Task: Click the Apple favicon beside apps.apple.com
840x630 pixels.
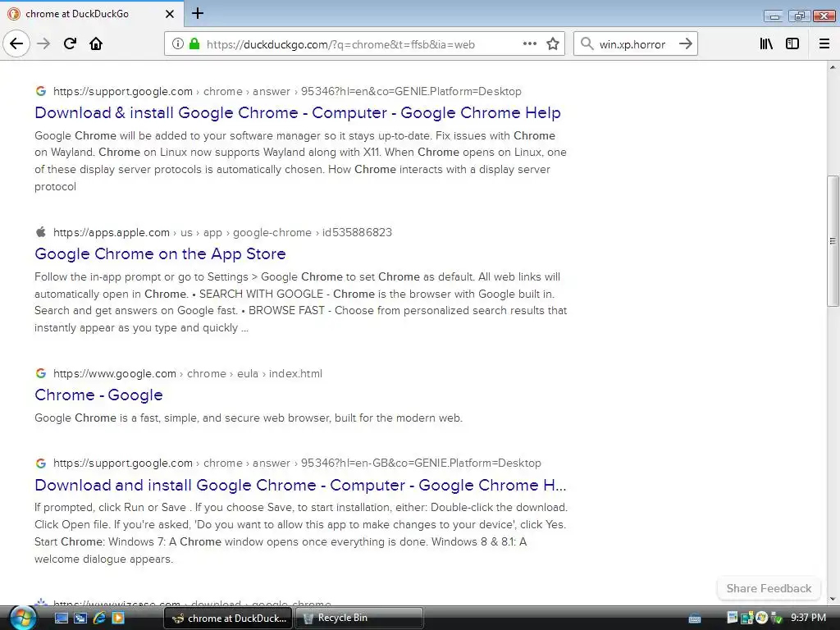Action: tap(41, 232)
